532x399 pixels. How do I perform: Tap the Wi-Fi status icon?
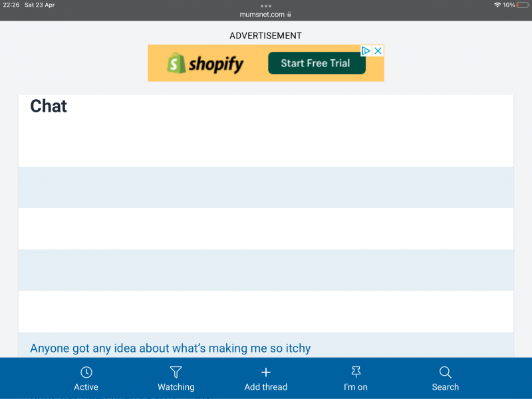pos(497,5)
